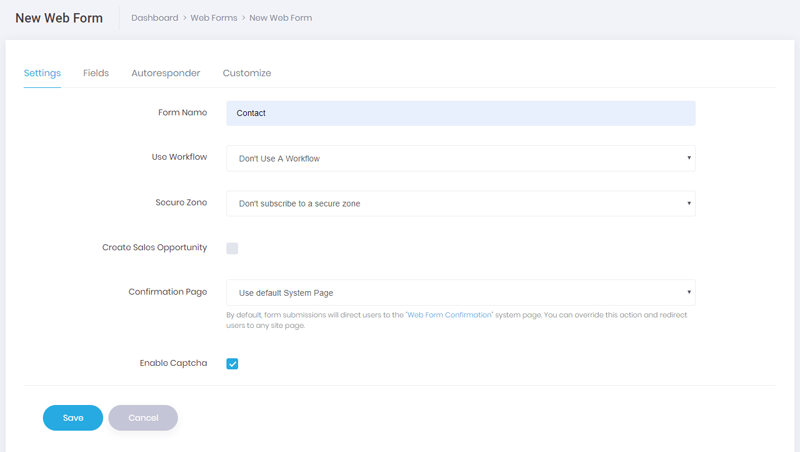The image size is (800, 452).
Task: Click the Use Workflow label
Action: pyautogui.click(x=180, y=157)
